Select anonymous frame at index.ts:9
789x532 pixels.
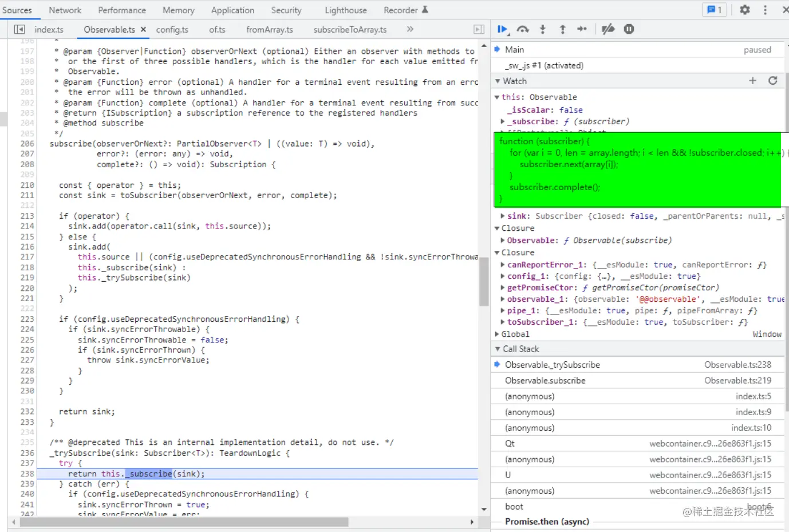tap(637, 412)
